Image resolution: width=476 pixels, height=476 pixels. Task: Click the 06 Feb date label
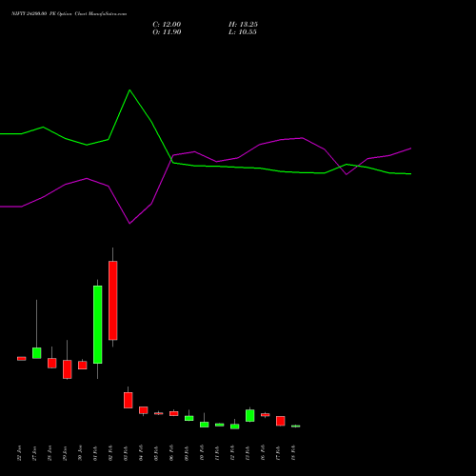pyautogui.click(x=171, y=453)
